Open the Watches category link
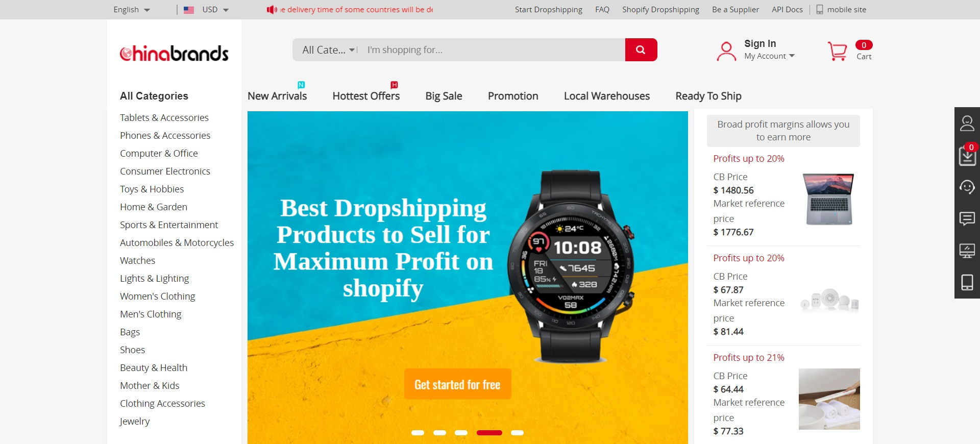Image resolution: width=980 pixels, height=444 pixels. [137, 261]
